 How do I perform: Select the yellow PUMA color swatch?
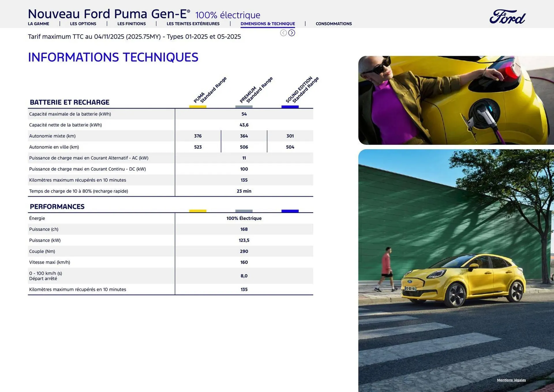tap(198, 107)
